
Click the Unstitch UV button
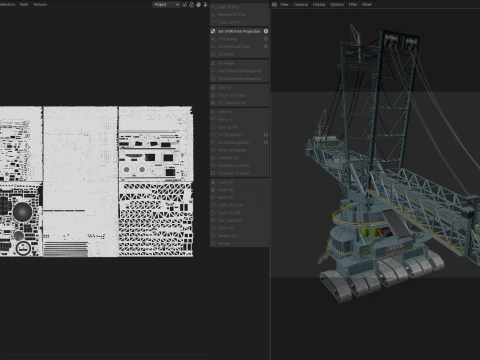239,158
